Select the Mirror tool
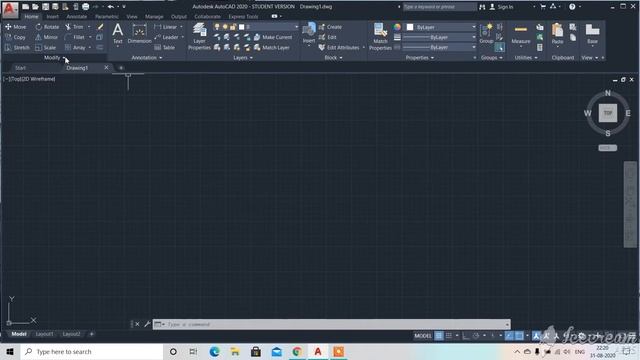 coord(46,37)
